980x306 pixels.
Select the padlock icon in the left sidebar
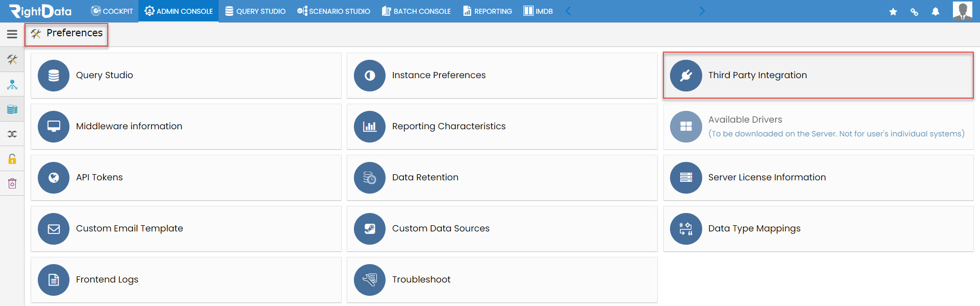[12, 159]
